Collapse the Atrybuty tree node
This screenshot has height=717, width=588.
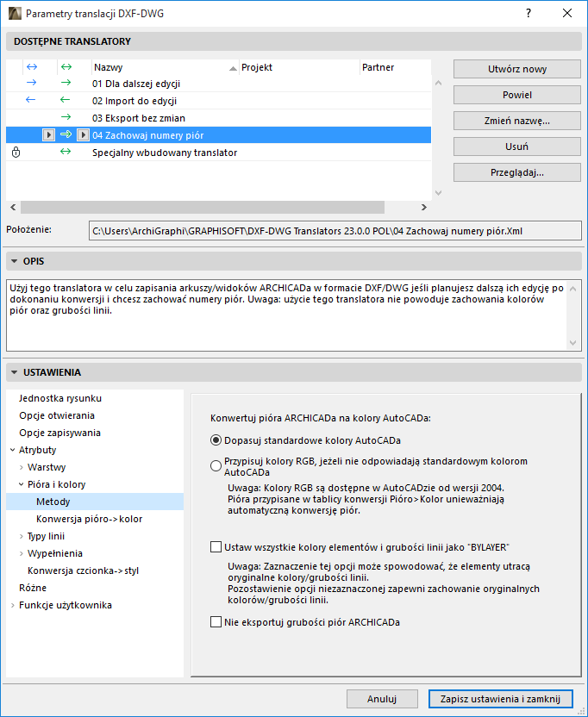coord(12,450)
